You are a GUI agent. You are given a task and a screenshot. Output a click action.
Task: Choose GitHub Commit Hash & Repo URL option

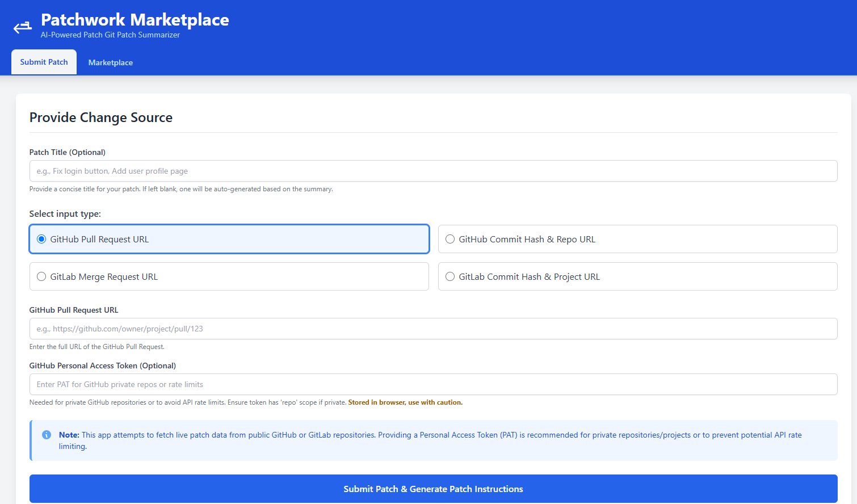click(637, 239)
